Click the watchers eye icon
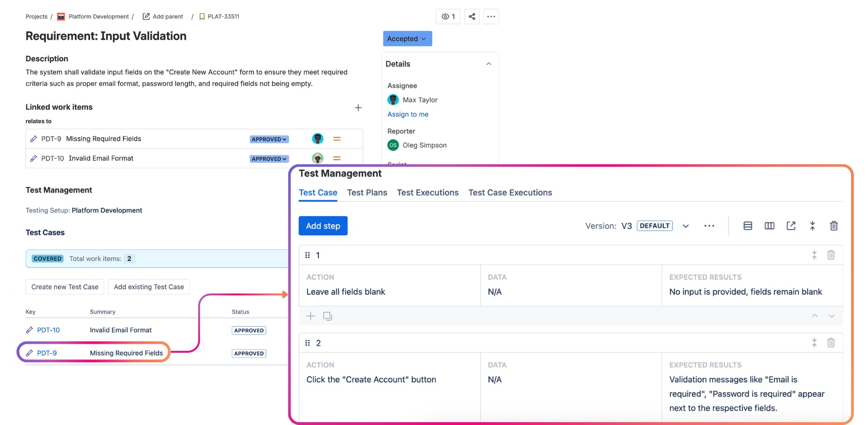The height and width of the screenshot is (425, 868). tap(447, 17)
